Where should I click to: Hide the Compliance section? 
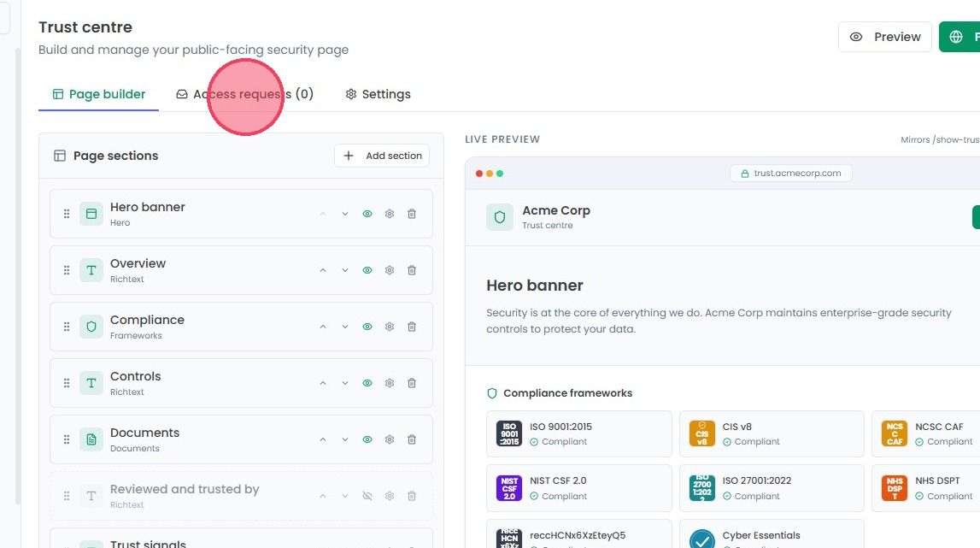tap(367, 327)
